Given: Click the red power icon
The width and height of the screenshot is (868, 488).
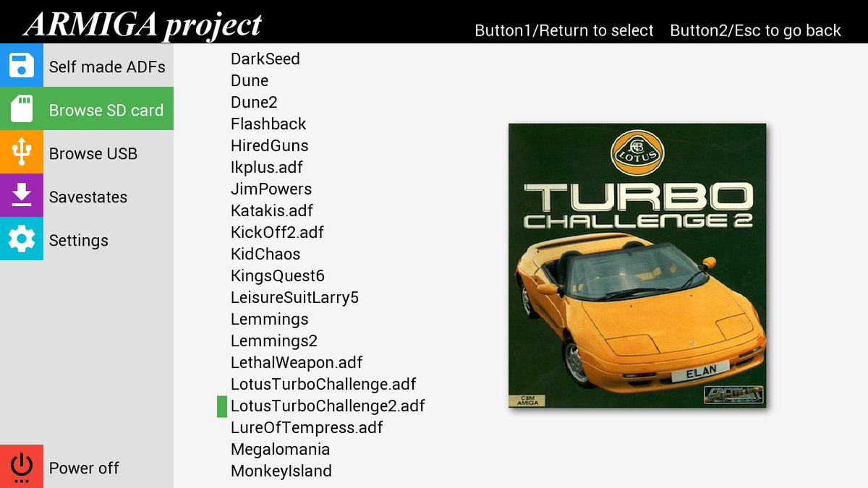Looking at the screenshot, I should [22, 466].
